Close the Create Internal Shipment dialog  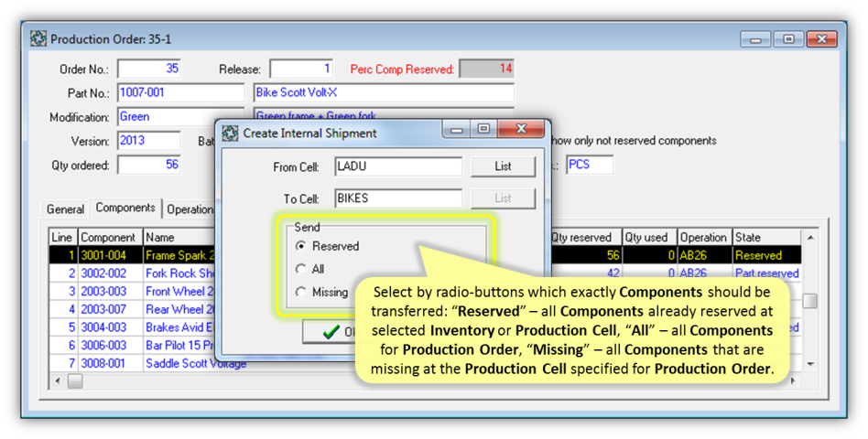point(520,129)
